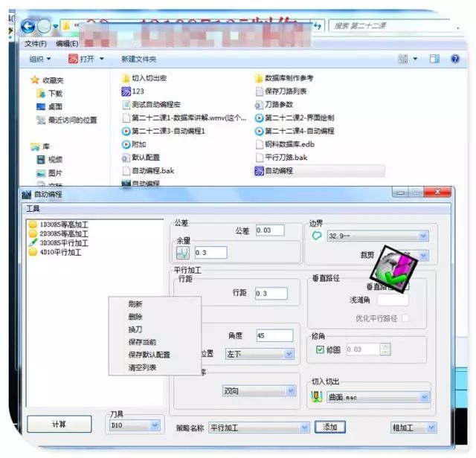The height and width of the screenshot is (458, 476).
Task: Choose 保存默认配置 from the context menu
Action: pyautogui.click(x=149, y=355)
